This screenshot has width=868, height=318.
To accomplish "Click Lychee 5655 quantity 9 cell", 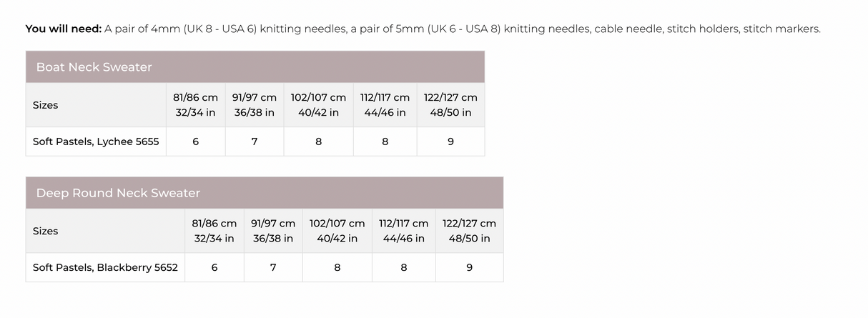I will coord(450,141).
